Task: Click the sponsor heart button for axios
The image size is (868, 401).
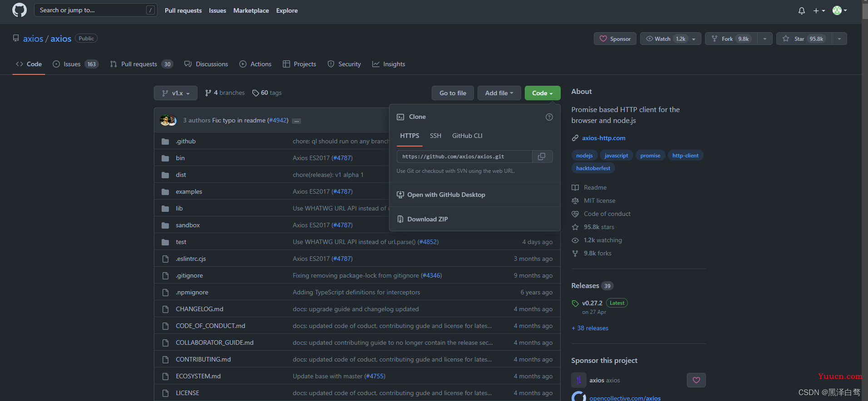Action: tap(696, 380)
